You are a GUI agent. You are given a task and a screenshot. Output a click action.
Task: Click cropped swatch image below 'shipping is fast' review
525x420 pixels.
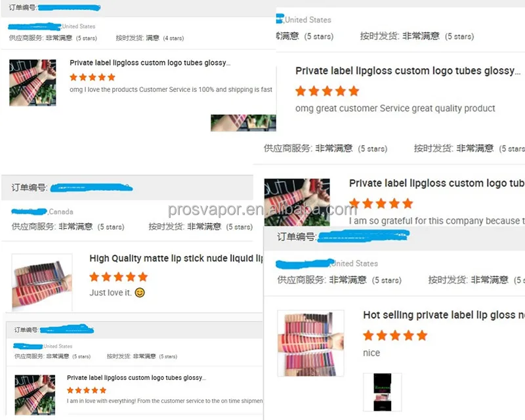(x=243, y=123)
